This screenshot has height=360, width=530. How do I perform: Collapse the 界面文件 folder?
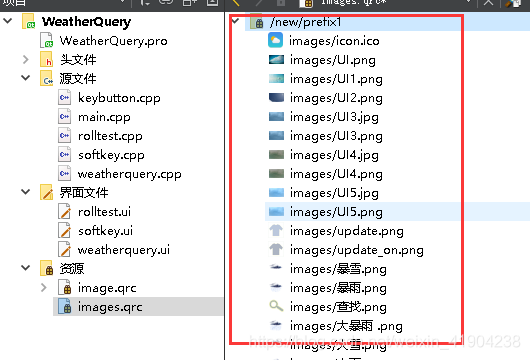coord(26,192)
